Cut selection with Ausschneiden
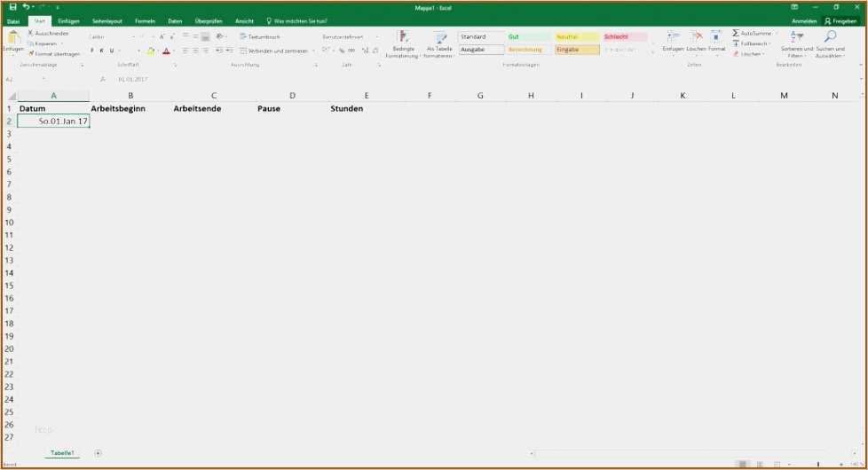The height and width of the screenshot is (470, 868). (x=48, y=33)
